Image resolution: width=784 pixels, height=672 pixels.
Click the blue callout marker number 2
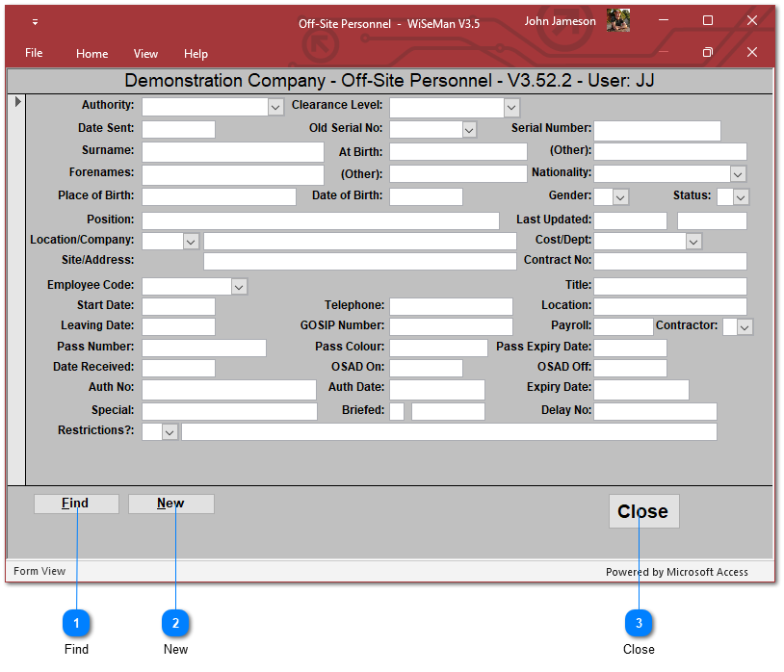(x=175, y=623)
